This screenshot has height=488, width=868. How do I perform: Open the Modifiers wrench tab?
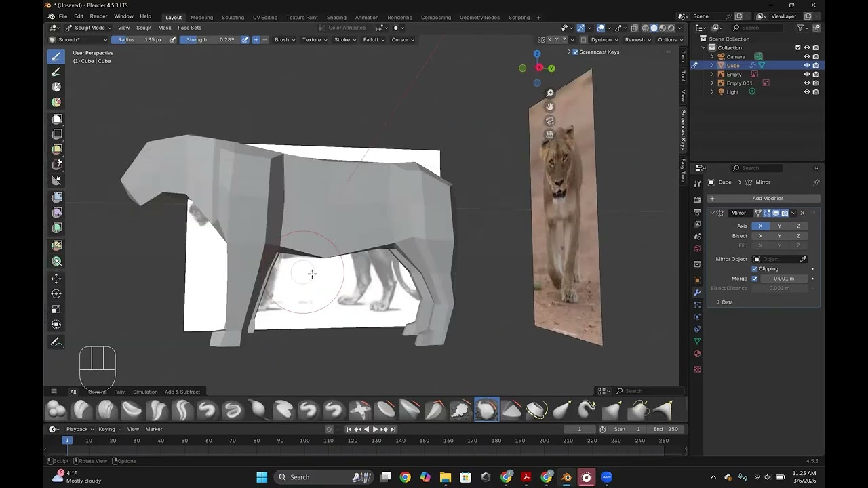pos(697,292)
